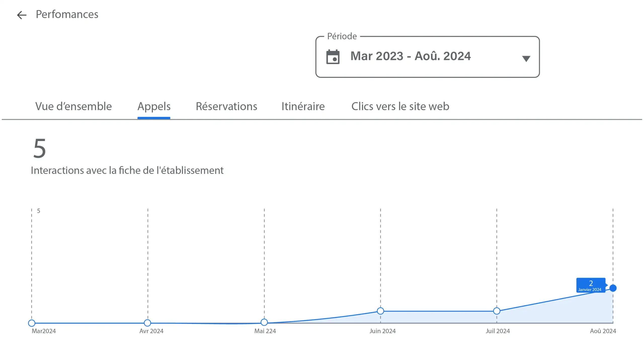Open the Réservations tab

(226, 106)
